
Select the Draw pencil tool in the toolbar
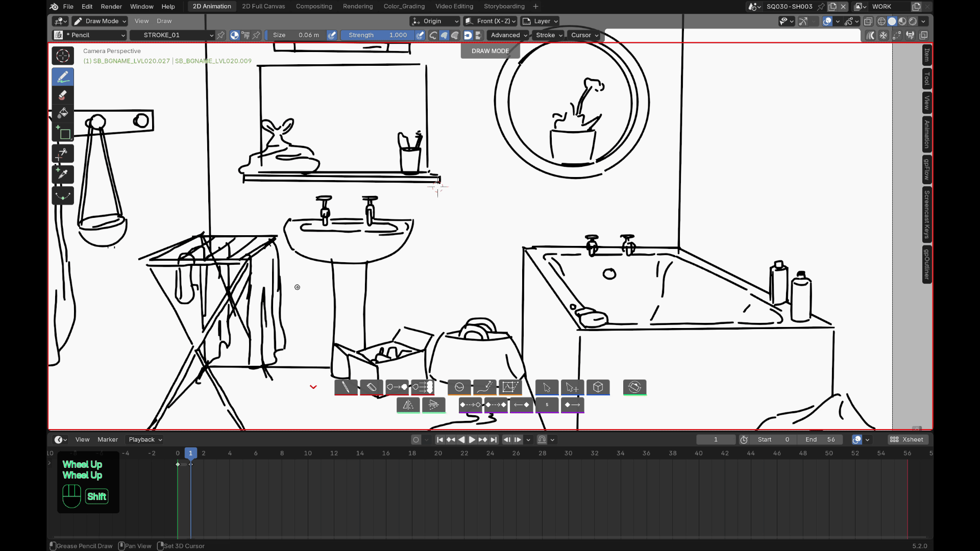63,77
